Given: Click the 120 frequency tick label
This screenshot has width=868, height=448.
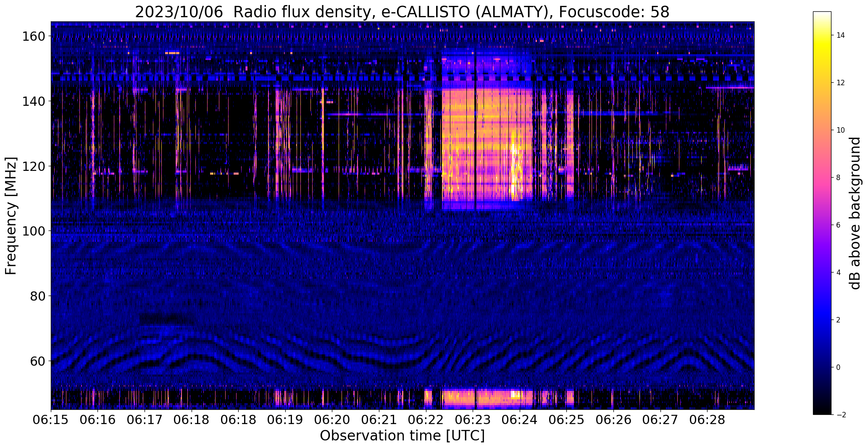Looking at the screenshot, I should click(x=33, y=166).
